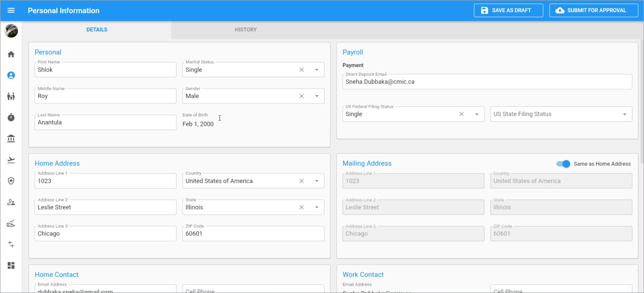Image resolution: width=644 pixels, height=293 pixels.
Task: Open the bank building sidebar icon
Action: pos(11,139)
